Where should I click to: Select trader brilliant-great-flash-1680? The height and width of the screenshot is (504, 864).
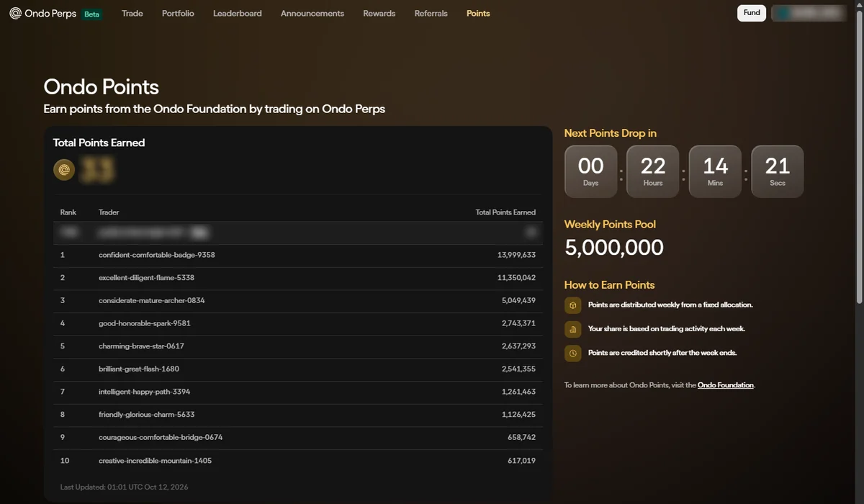pyautogui.click(x=139, y=369)
